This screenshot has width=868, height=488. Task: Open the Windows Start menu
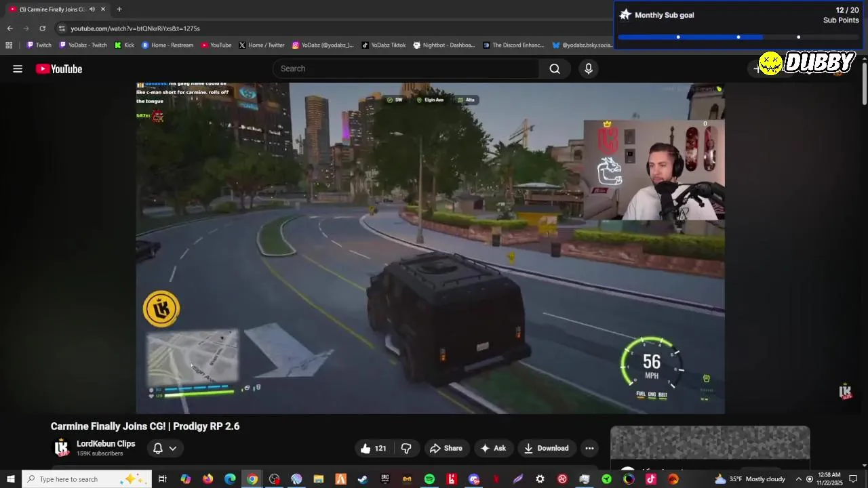[10, 479]
